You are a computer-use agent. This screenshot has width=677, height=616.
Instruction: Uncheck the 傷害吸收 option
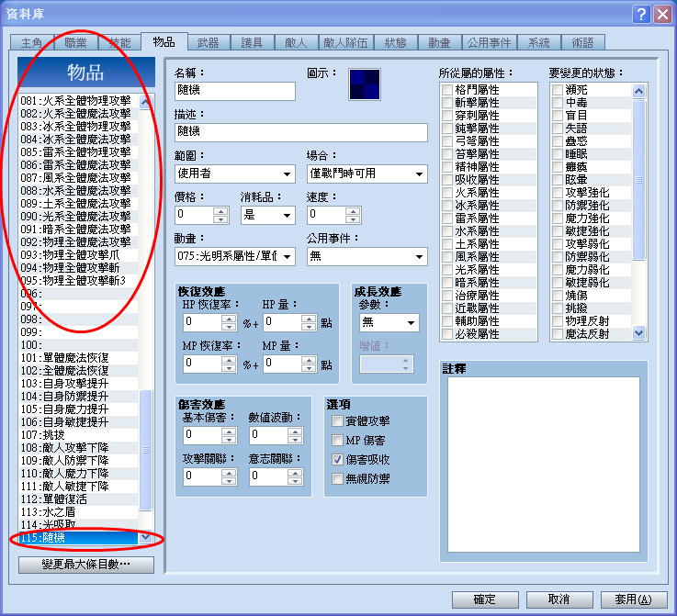[x=337, y=459]
